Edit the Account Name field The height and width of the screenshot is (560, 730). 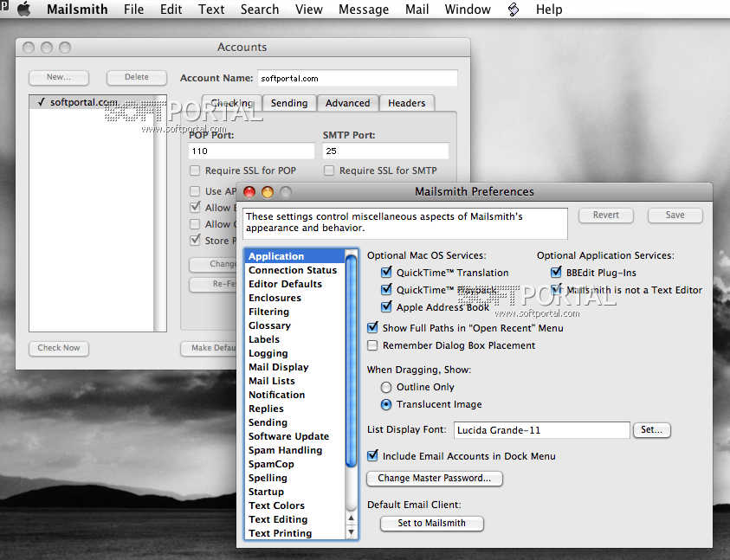point(358,78)
